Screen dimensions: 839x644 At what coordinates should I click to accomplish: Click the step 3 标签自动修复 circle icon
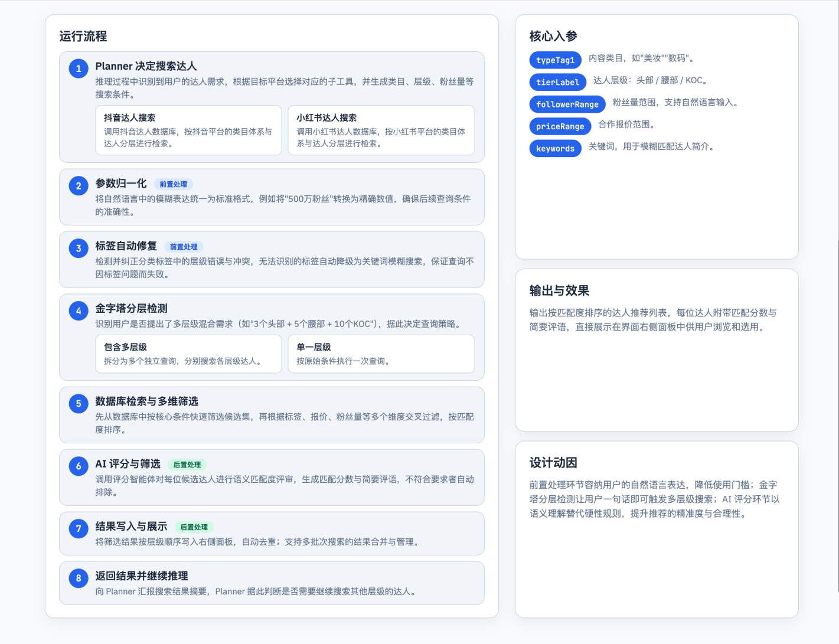point(79,248)
